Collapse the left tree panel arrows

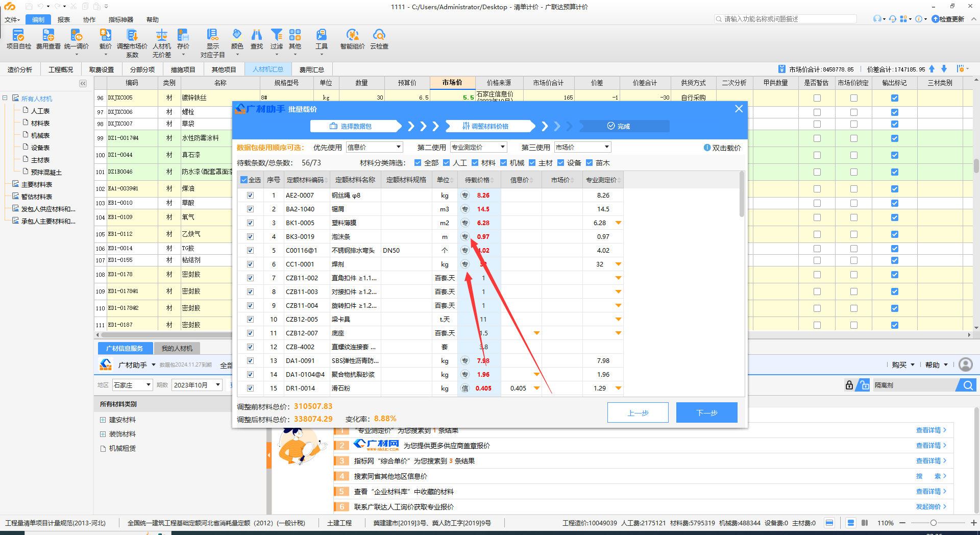[83, 83]
